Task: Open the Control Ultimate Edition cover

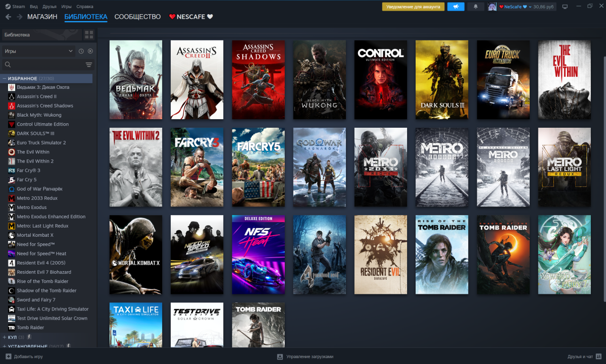Action: click(x=380, y=80)
